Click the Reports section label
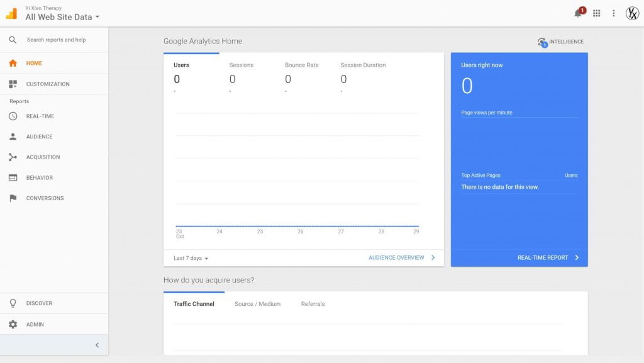Viewport: 644px width, 363px height. coord(19,101)
